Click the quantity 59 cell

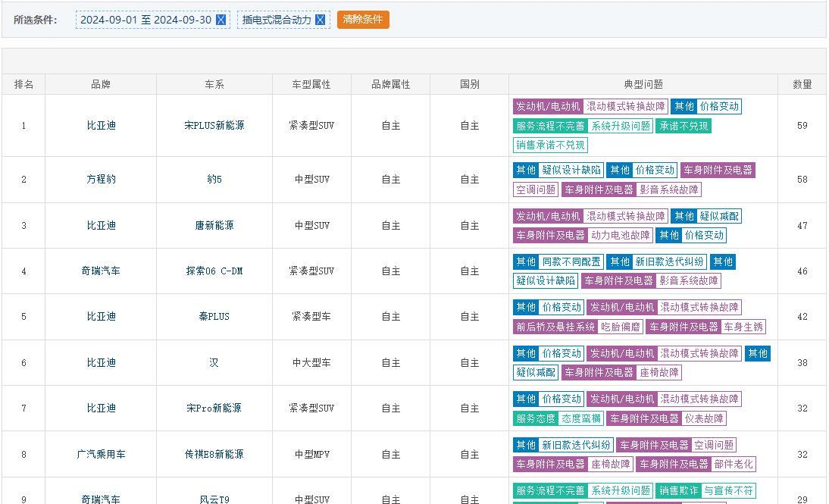point(802,125)
